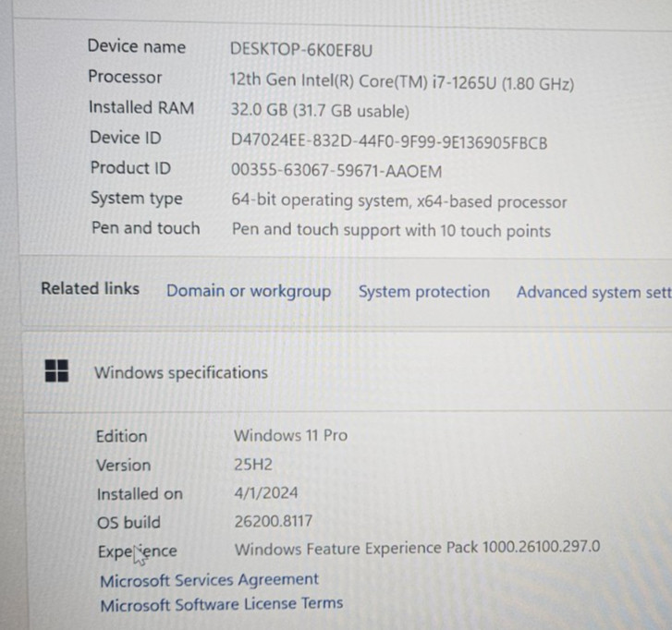Click the Product ID label
This screenshot has height=630, width=672.
[x=130, y=167]
